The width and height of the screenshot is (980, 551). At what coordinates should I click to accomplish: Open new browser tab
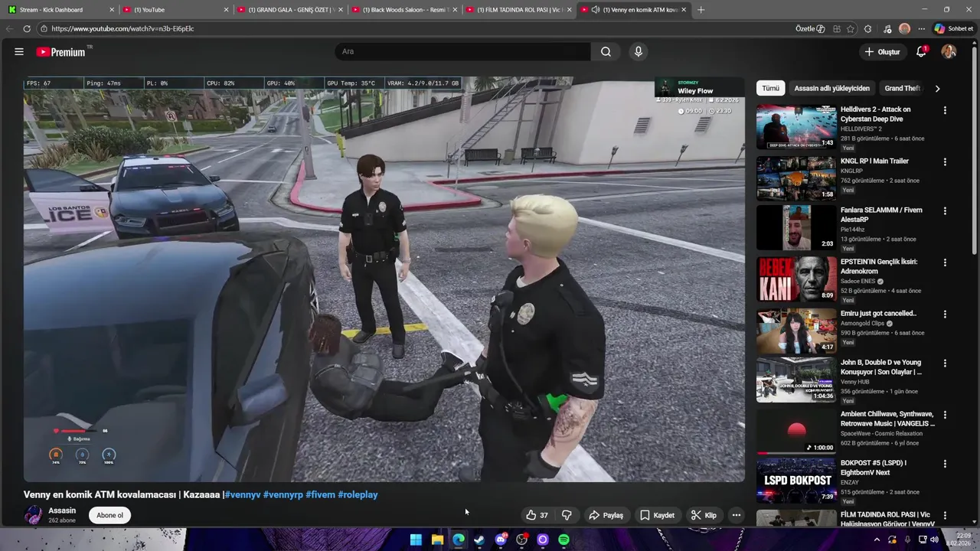(x=701, y=9)
